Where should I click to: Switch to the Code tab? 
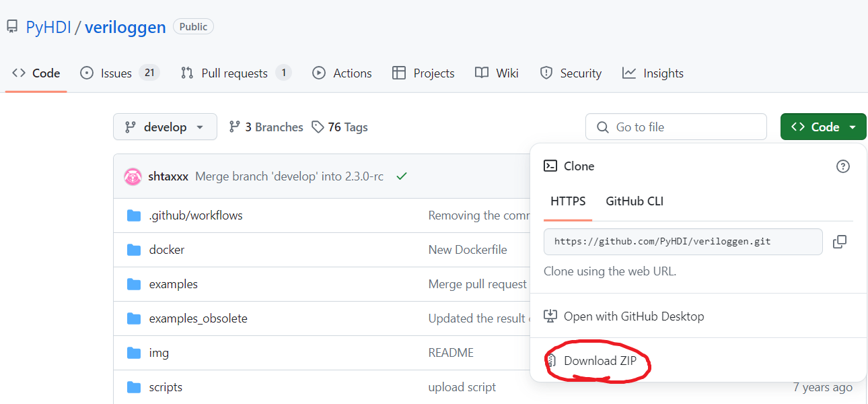36,73
